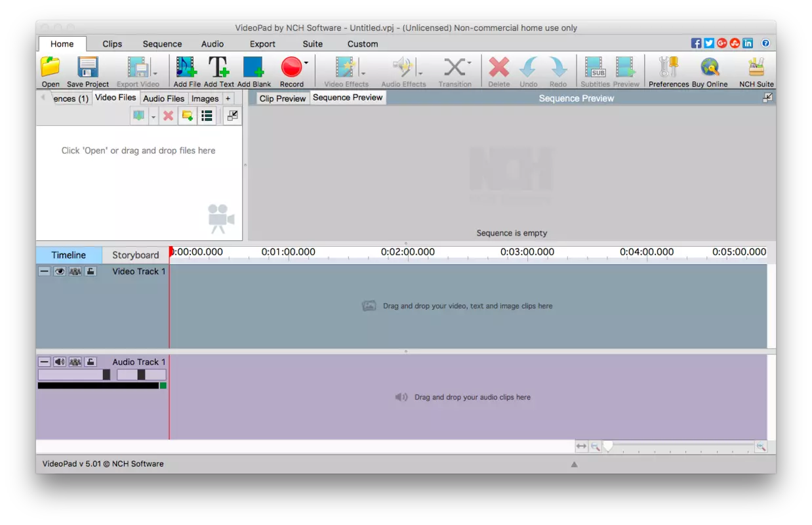Click the zoom-to-fit timeline icon
Viewport: 812px width, 525px height.
[581, 446]
